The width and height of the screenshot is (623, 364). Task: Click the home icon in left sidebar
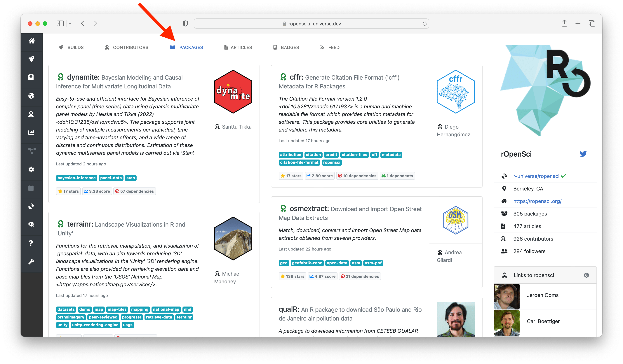coord(31,41)
